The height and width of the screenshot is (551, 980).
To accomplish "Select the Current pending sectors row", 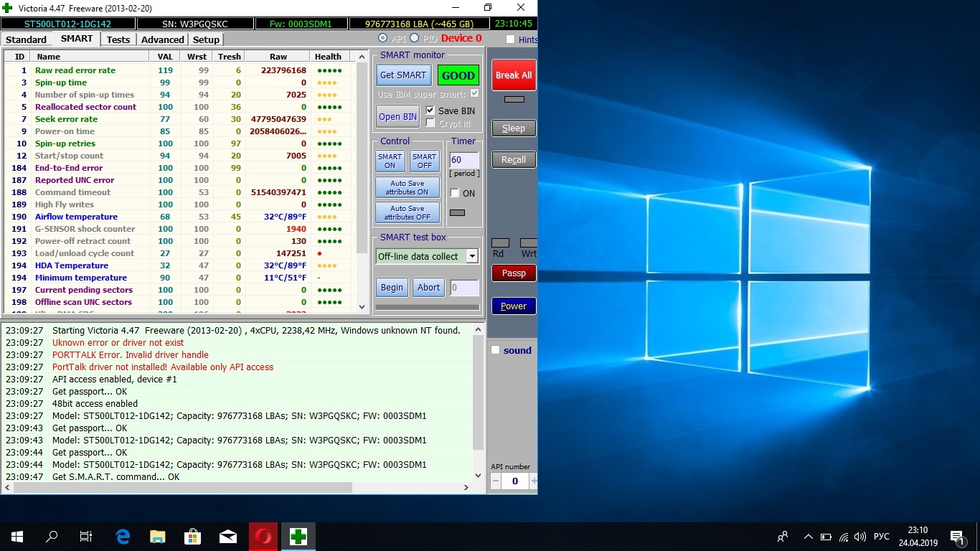I will pyautogui.click(x=179, y=290).
